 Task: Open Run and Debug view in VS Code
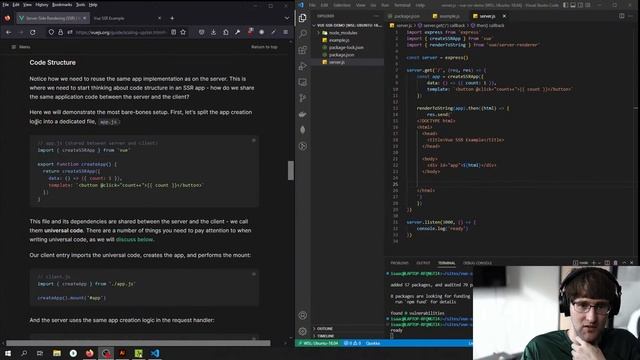pos(302,66)
